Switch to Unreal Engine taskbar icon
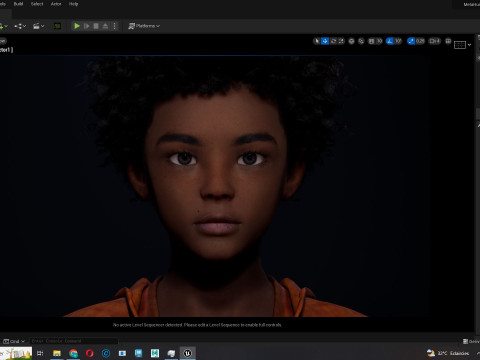Image resolution: width=480 pixels, height=360 pixels. 188,353
